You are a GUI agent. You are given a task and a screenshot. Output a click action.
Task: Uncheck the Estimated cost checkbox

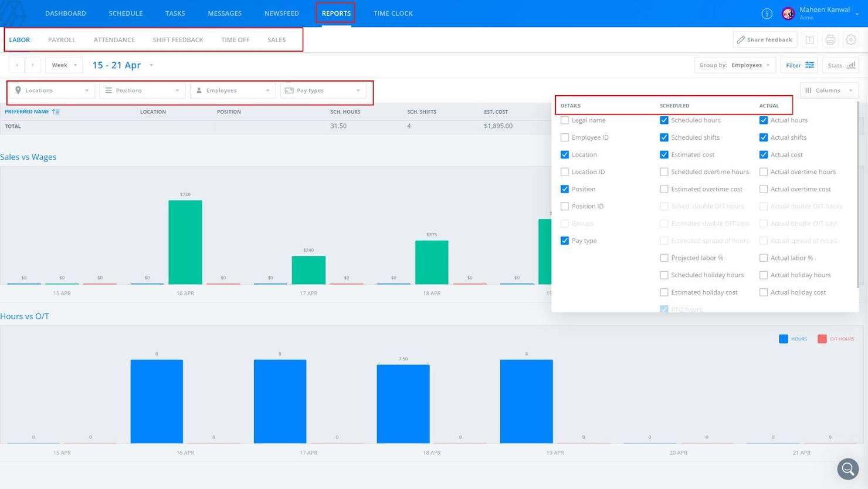664,154
